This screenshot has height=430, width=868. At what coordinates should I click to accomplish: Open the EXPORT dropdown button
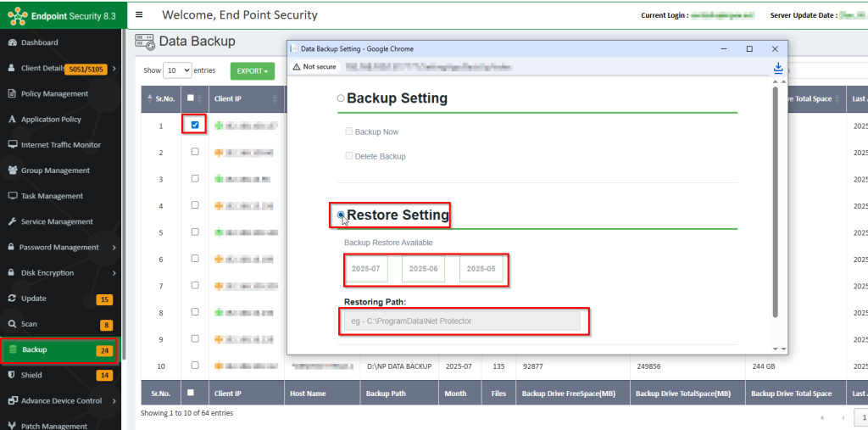pos(252,71)
